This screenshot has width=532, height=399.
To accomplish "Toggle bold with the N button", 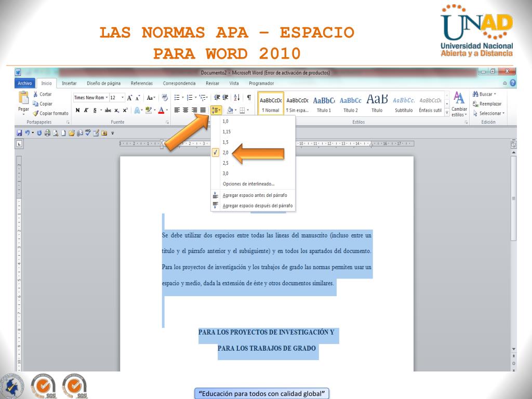I will (78, 110).
